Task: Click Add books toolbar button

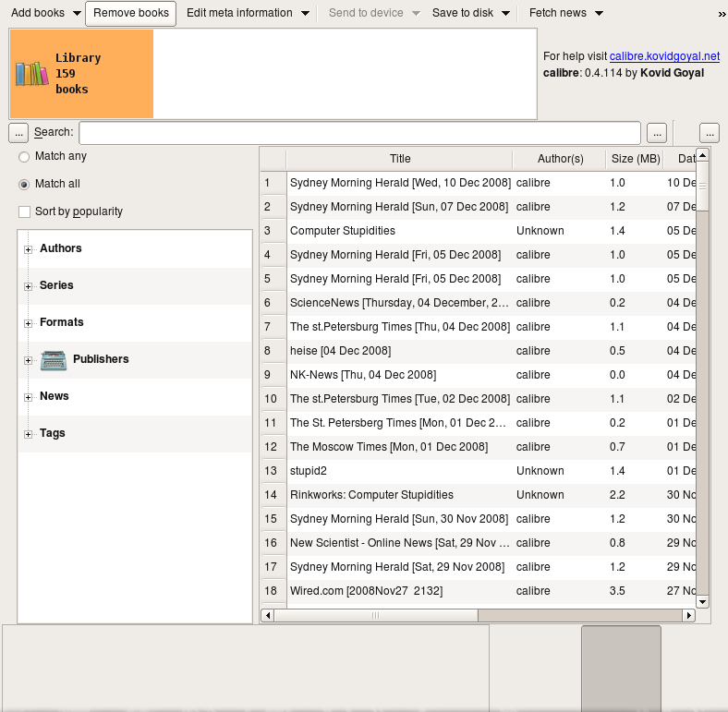Action: click(x=38, y=13)
